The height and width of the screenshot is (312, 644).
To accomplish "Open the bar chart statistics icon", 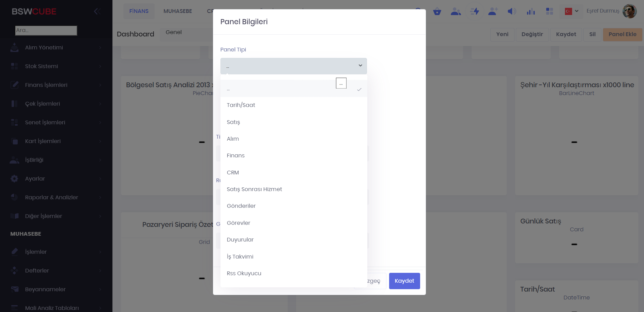I will [531, 12].
